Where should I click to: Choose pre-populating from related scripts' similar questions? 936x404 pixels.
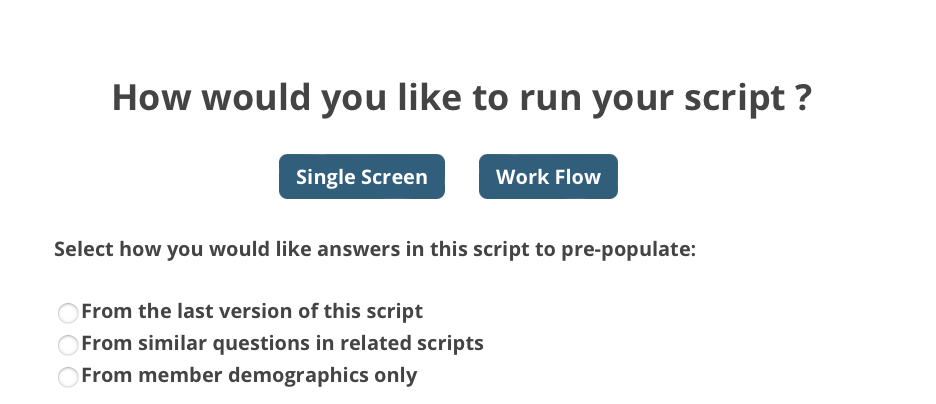[68, 345]
